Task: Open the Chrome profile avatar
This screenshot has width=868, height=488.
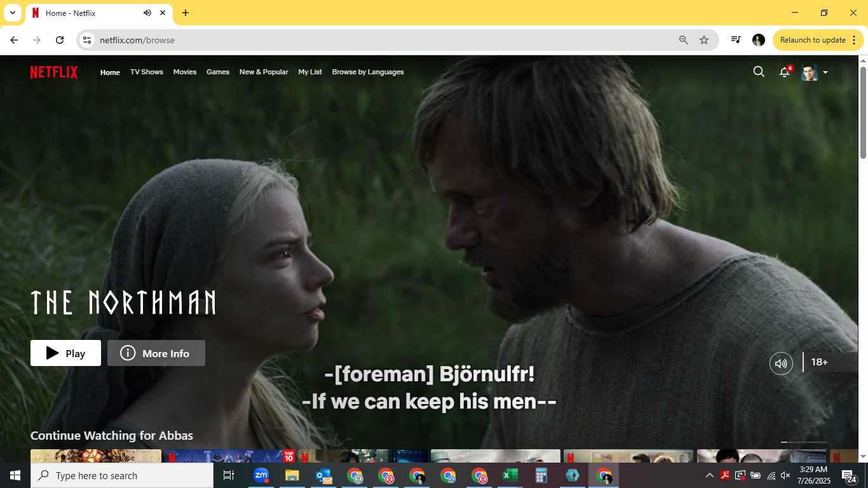Action: tap(759, 40)
